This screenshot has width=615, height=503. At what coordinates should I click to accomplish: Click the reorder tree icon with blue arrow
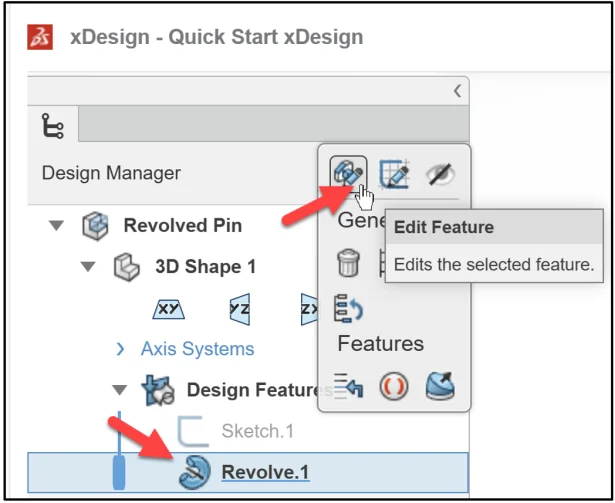pyautogui.click(x=348, y=308)
